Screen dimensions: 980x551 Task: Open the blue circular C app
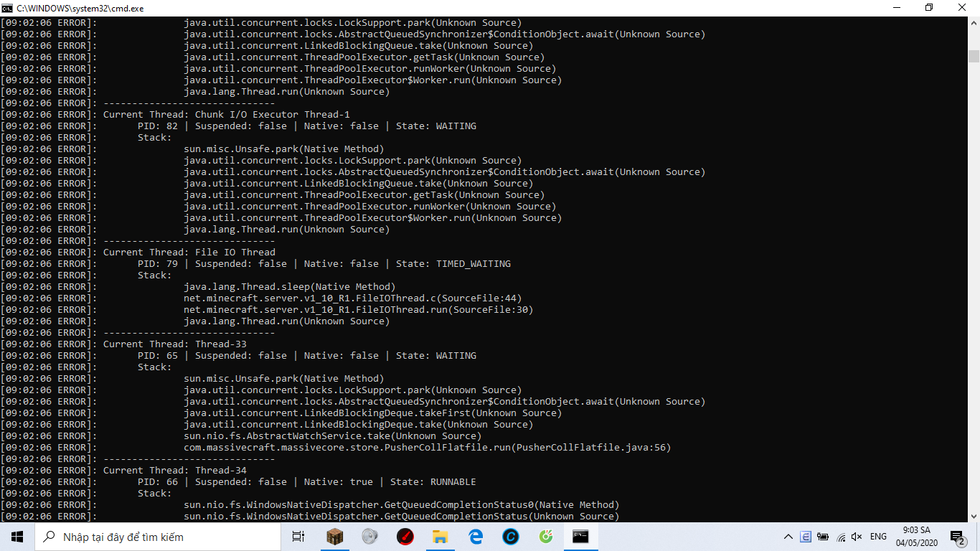coord(511,537)
